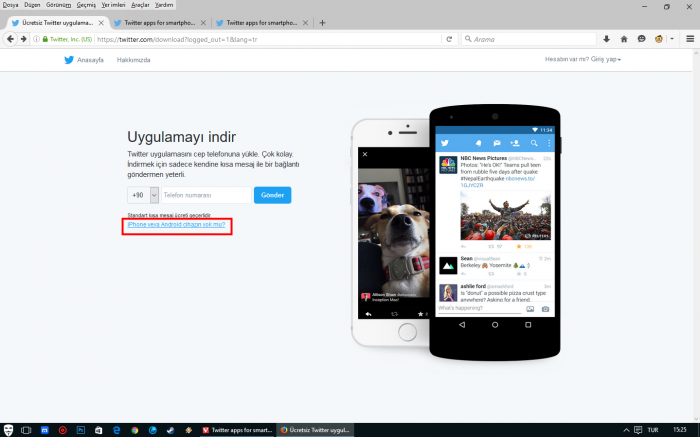The height and width of the screenshot is (437, 700).
Task: Open the Düzen menu
Action: pyautogui.click(x=32, y=5)
